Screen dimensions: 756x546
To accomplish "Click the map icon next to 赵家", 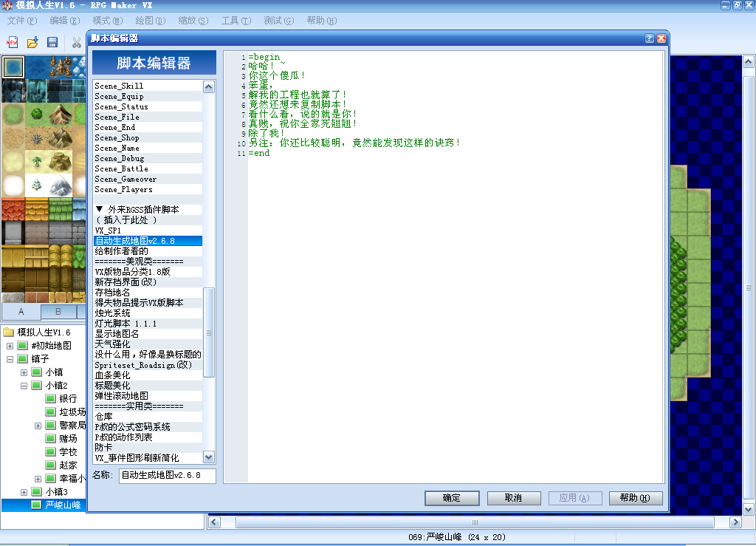I will [50, 465].
